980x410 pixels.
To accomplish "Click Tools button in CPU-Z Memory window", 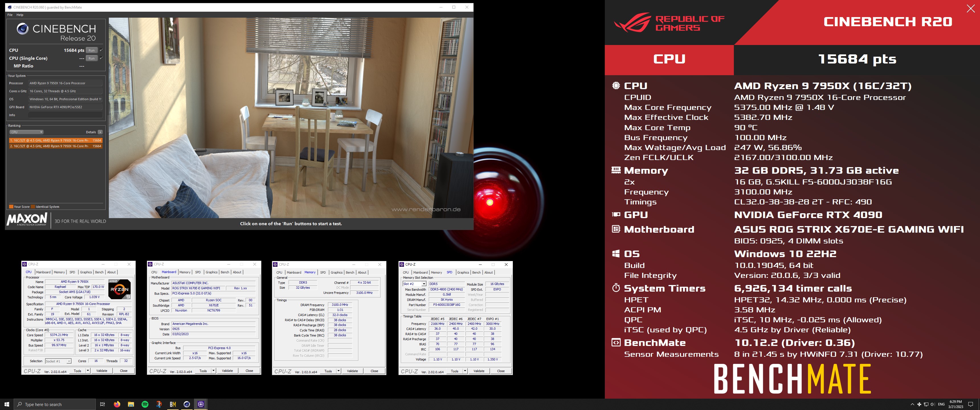I will pos(328,371).
